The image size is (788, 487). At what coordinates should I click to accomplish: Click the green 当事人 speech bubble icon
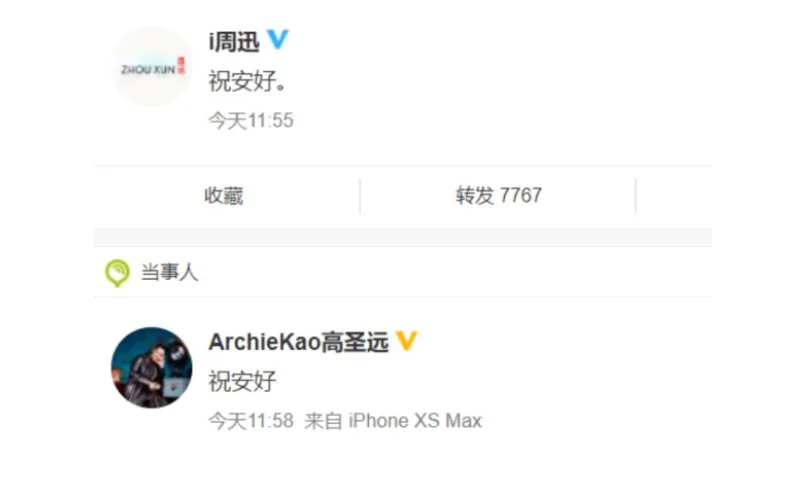click(117, 273)
